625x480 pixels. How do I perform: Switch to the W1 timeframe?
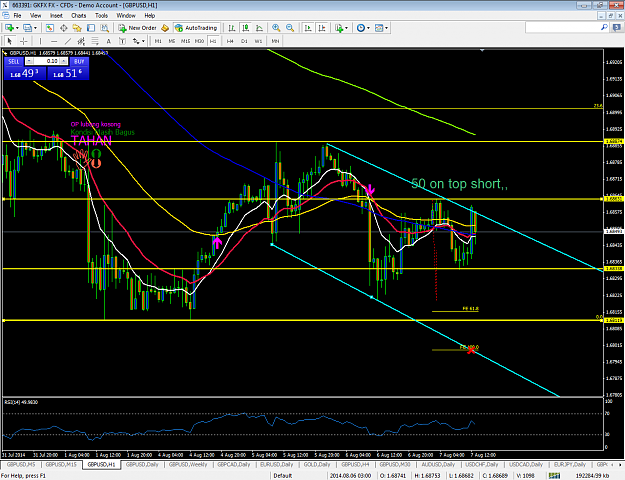point(258,41)
